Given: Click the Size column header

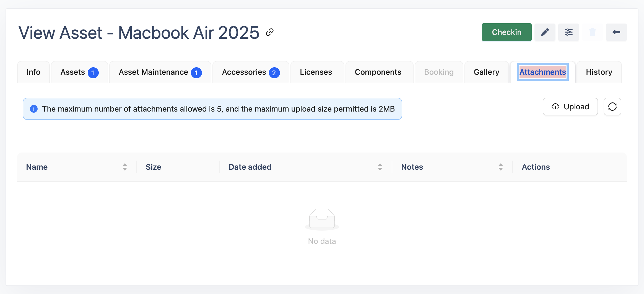Looking at the screenshot, I should click(154, 167).
